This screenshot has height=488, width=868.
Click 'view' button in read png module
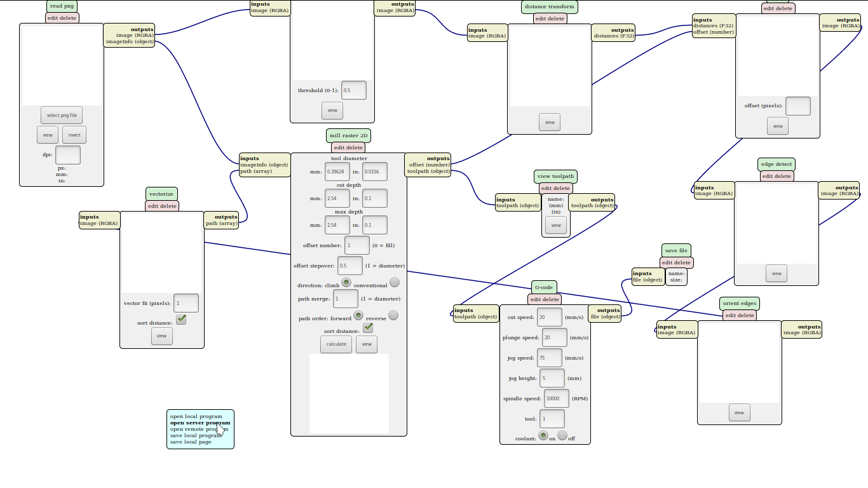tap(48, 135)
